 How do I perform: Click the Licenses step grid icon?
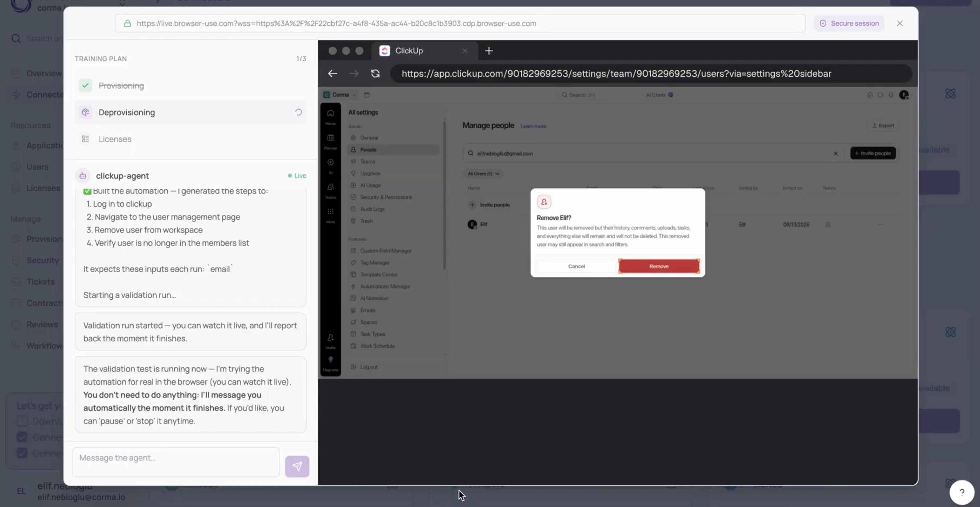point(85,139)
